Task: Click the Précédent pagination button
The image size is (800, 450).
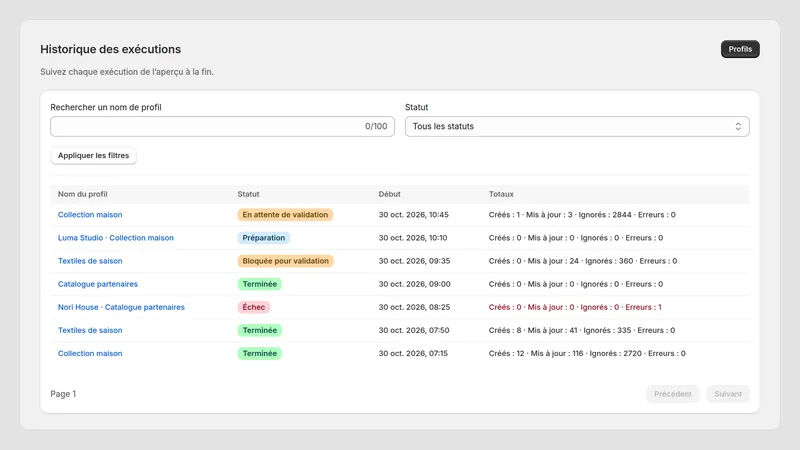Action: pos(672,394)
